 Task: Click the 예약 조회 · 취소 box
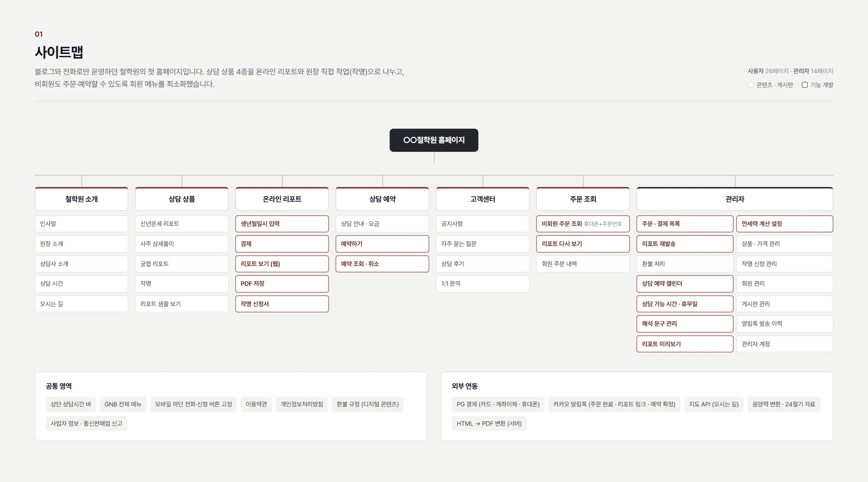(x=382, y=264)
